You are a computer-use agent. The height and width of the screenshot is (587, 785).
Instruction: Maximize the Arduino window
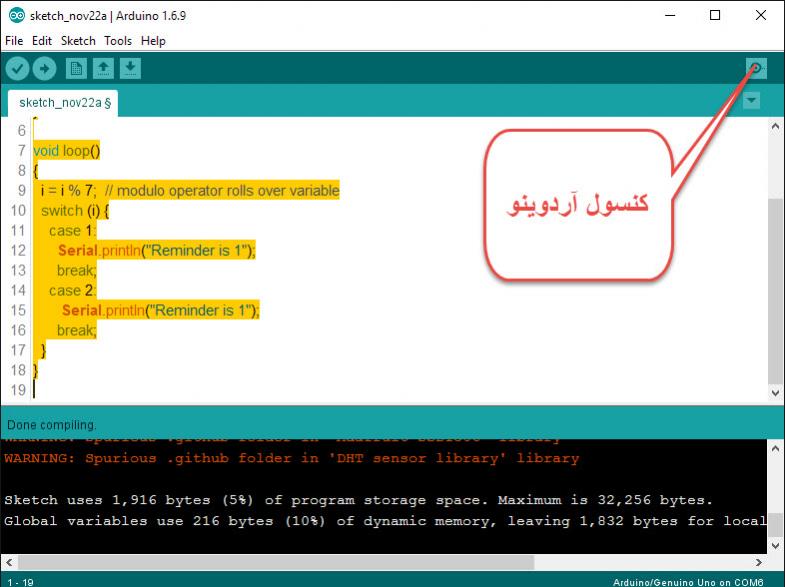(714, 15)
